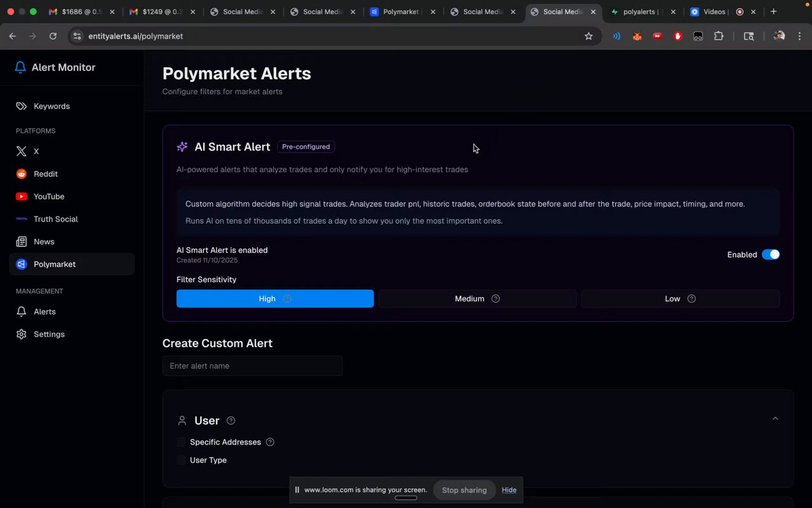Select Polymarket in the sidebar
This screenshot has width=812, height=508.
(72, 264)
